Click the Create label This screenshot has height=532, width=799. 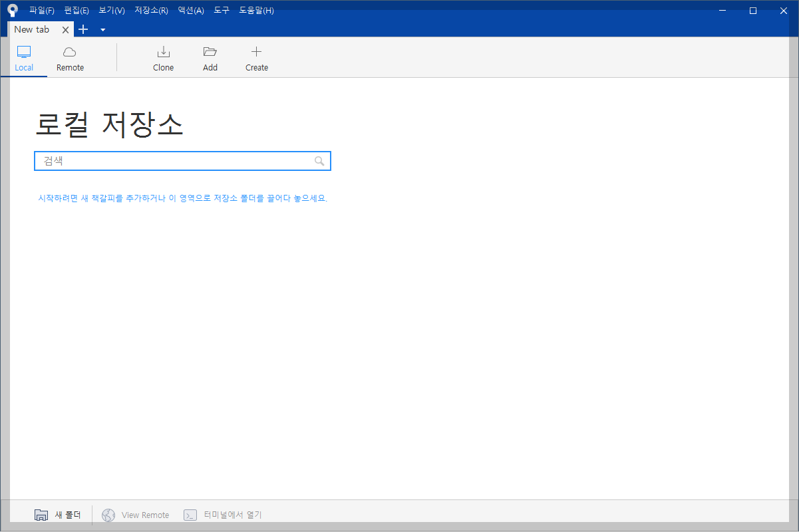[257, 68]
